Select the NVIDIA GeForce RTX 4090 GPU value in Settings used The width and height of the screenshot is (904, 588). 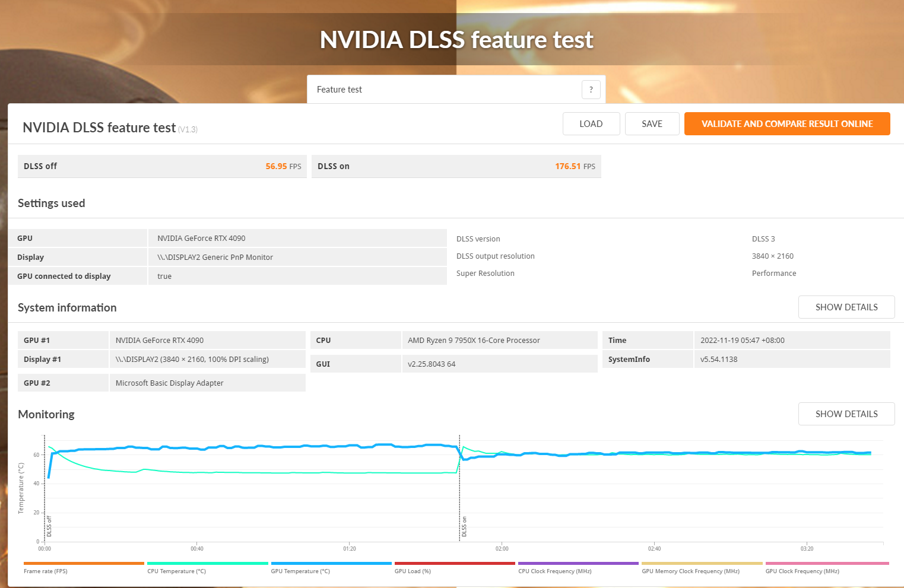(201, 239)
